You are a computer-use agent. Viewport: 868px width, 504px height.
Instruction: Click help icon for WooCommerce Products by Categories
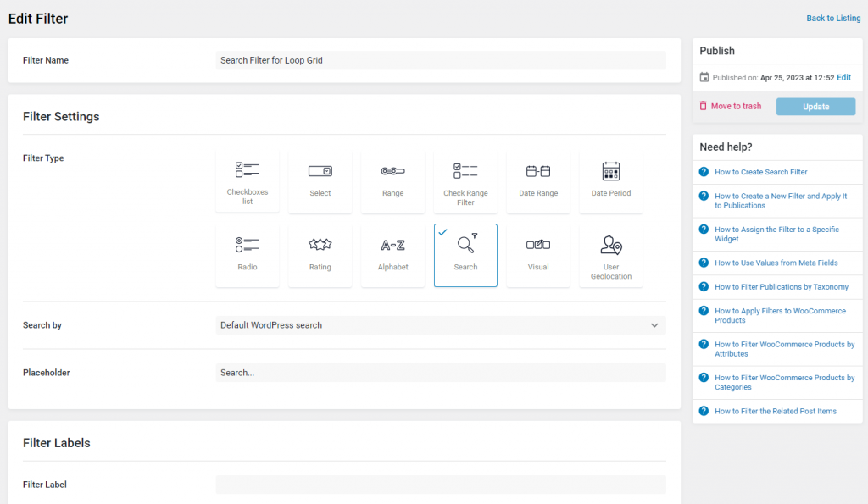(704, 378)
